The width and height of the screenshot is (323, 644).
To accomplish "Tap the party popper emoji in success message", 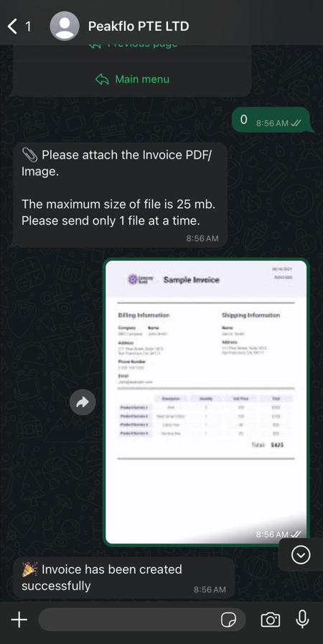I will [x=29, y=569].
